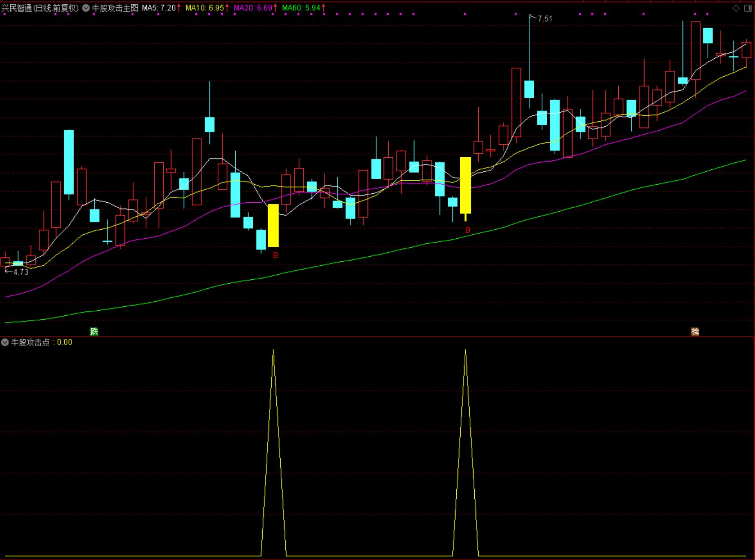This screenshot has height=560, width=755.
Task: Click the 兴民智通 stock title
Action: click(16, 8)
